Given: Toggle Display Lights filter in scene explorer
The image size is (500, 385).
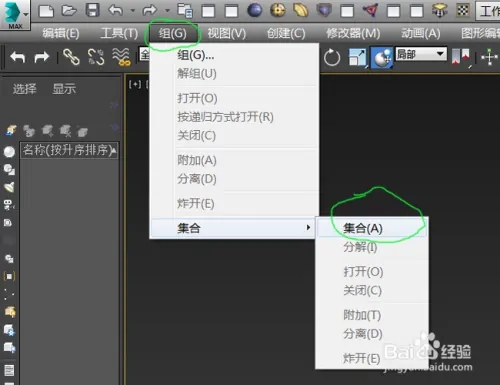Looking at the screenshot, I should (9, 187).
